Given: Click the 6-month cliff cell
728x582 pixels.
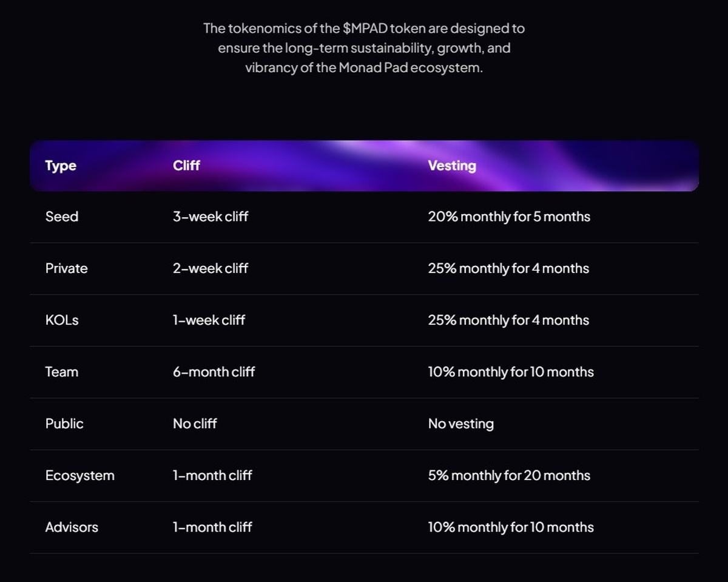Looking at the screenshot, I should [x=214, y=371].
